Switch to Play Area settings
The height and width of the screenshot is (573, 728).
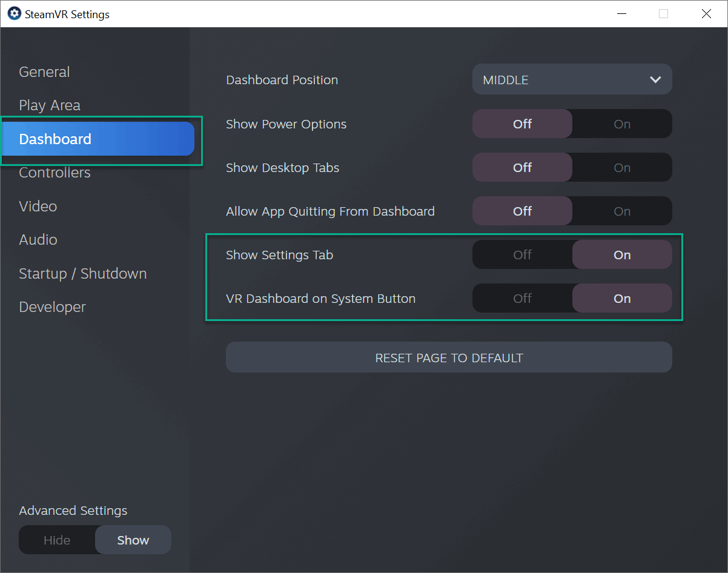click(50, 105)
